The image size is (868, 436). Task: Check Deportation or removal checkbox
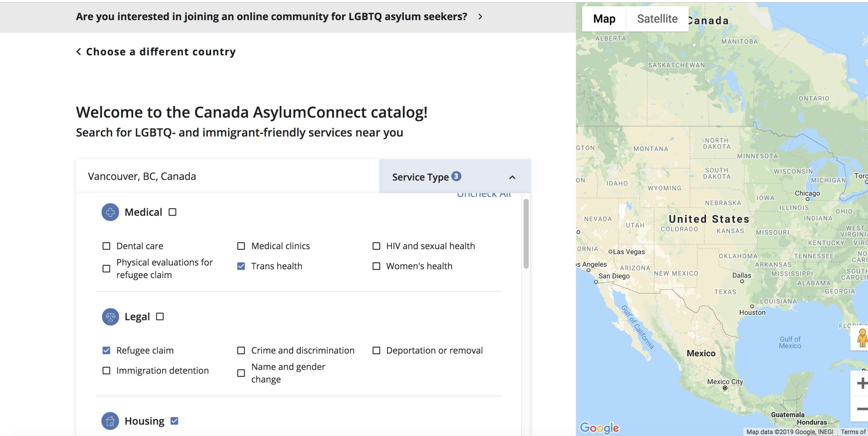(376, 351)
